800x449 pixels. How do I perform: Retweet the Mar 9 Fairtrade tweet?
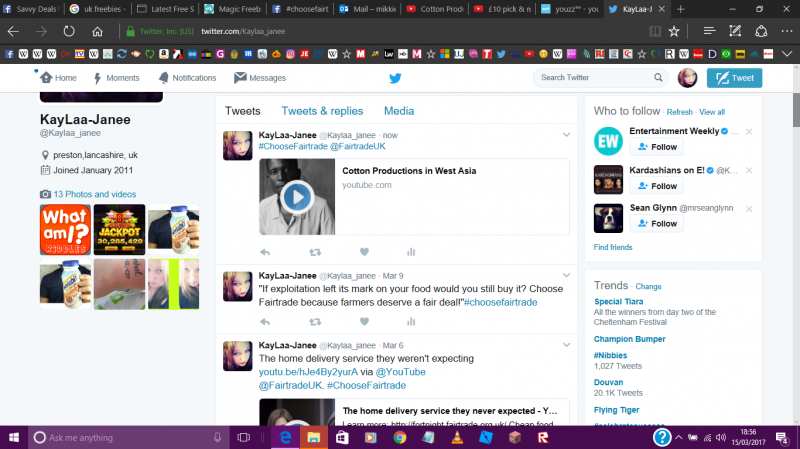[315, 322]
